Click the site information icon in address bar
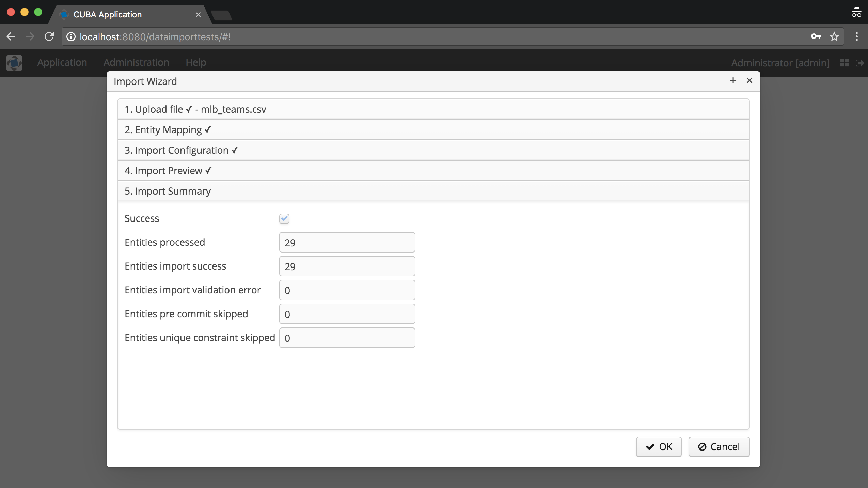 coord(70,36)
